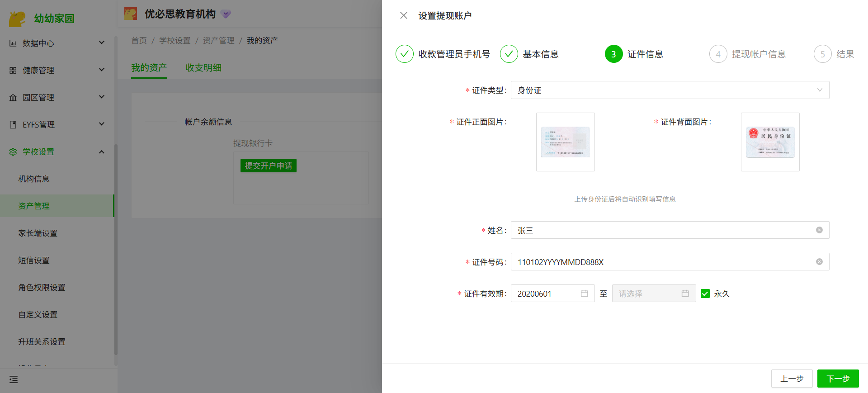Click 下一步 button
This screenshot has height=393, width=868.
coord(838,379)
